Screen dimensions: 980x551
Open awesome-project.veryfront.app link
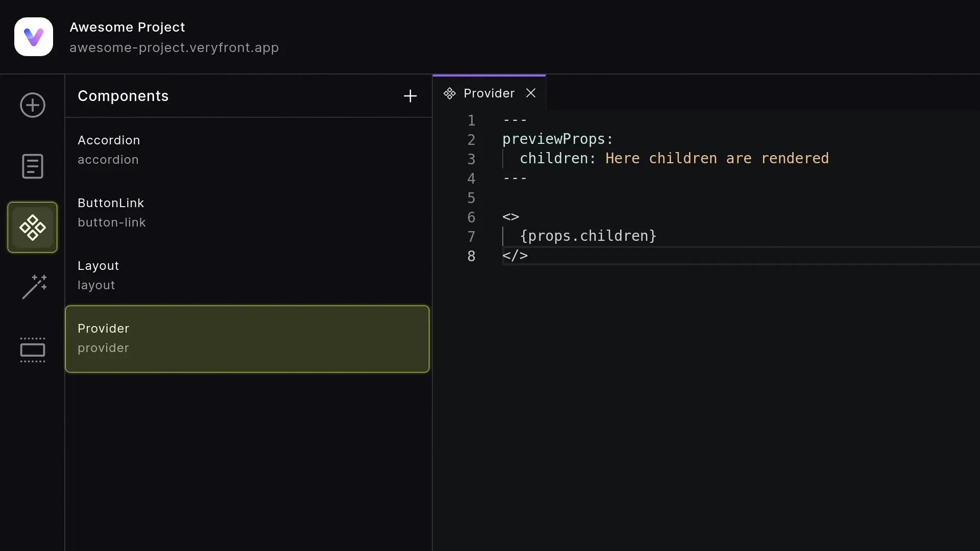[x=174, y=48]
